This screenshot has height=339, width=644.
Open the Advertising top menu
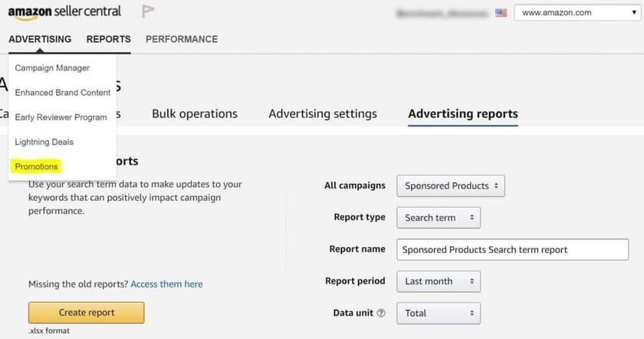click(40, 39)
